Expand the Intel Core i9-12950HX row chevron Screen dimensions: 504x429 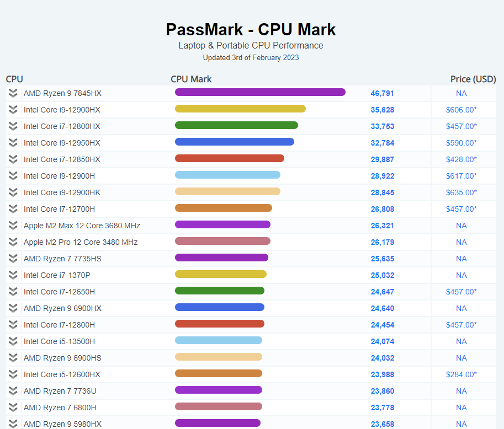pyautogui.click(x=13, y=143)
